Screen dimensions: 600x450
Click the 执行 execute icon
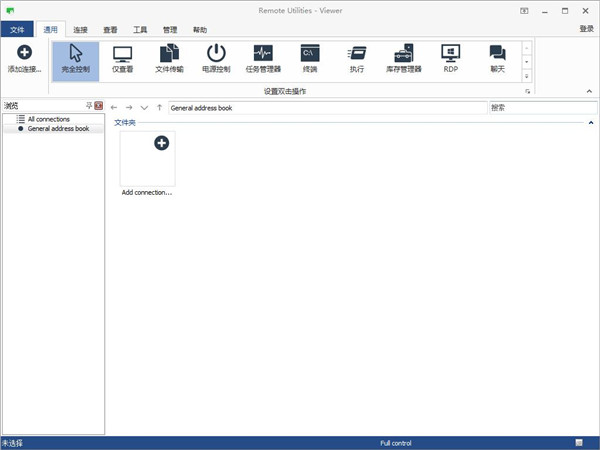pos(357,58)
